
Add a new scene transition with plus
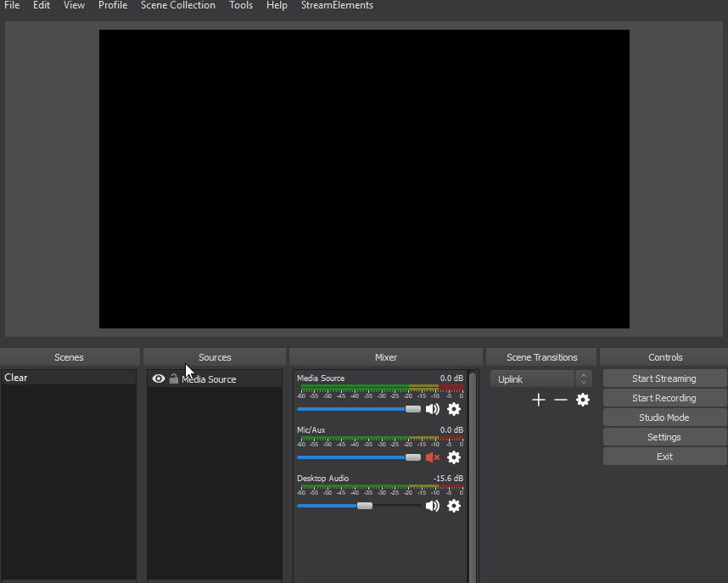(539, 400)
